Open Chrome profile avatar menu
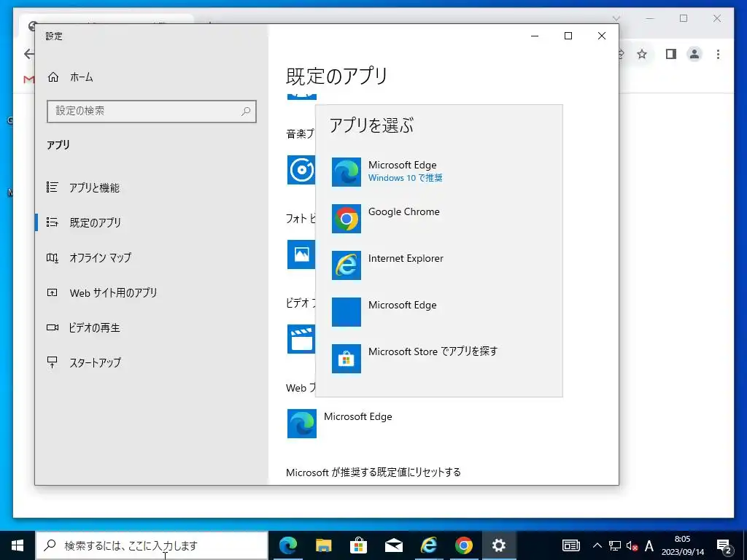This screenshot has width=747, height=560. [x=694, y=54]
